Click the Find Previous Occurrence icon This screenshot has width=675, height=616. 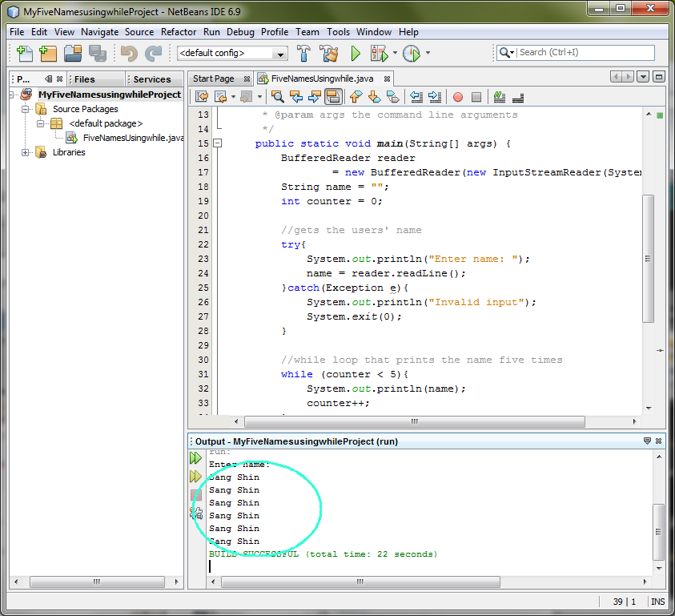(296, 97)
